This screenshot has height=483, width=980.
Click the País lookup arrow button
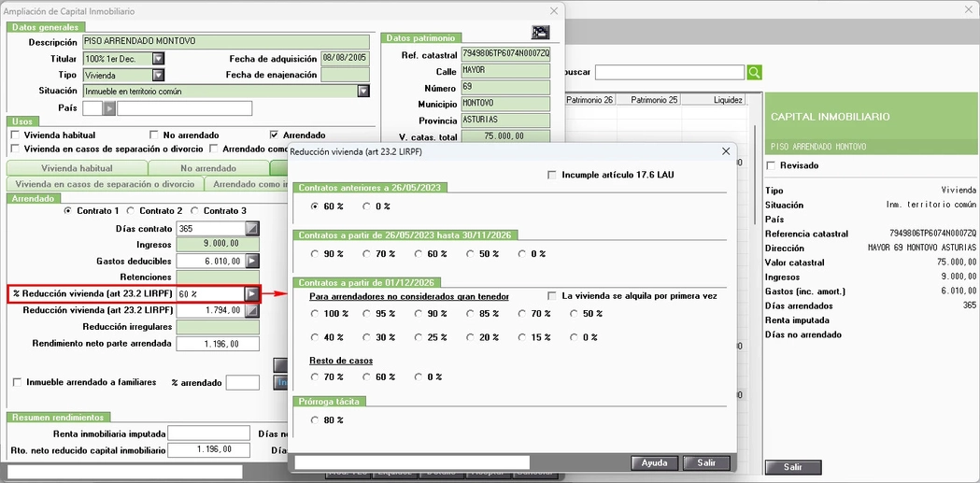pyautogui.click(x=109, y=108)
